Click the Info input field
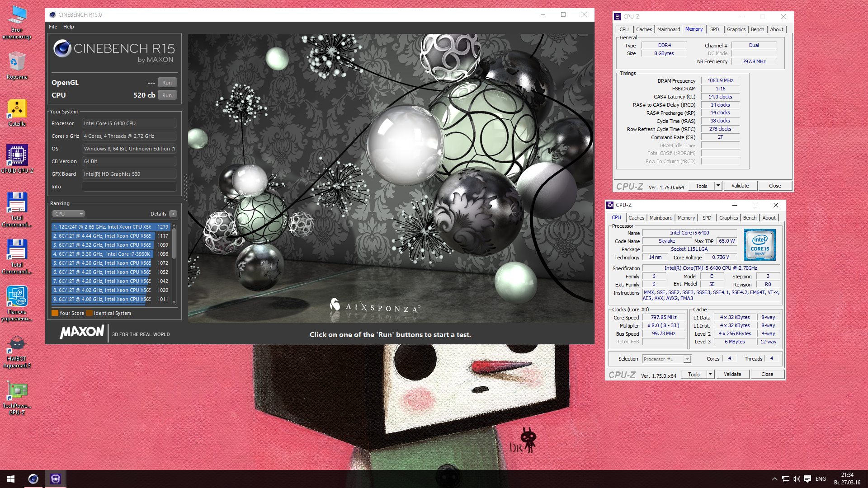Image resolution: width=868 pixels, height=488 pixels. pos(129,187)
